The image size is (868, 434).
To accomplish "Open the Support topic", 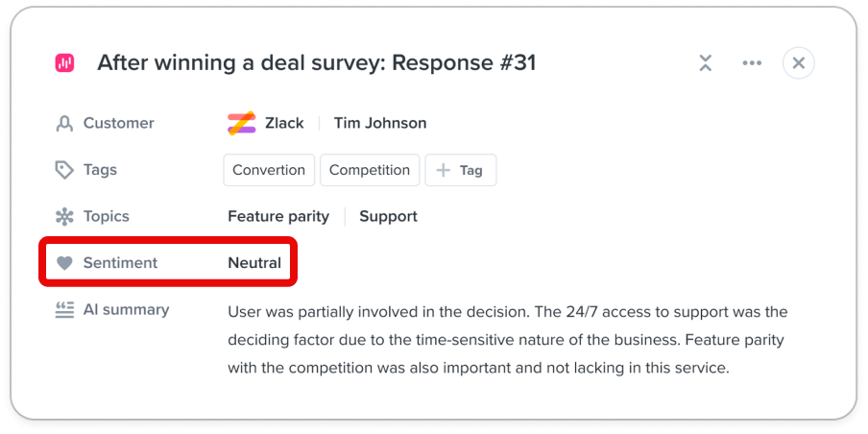I will (388, 216).
